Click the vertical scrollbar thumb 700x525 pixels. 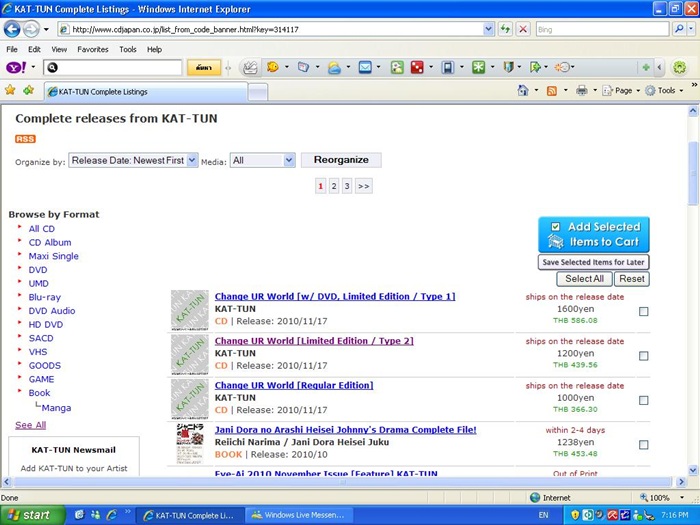(x=693, y=173)
